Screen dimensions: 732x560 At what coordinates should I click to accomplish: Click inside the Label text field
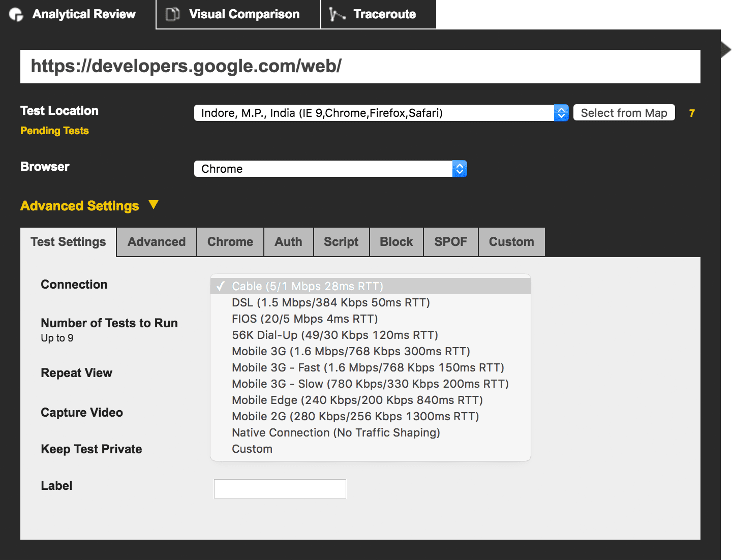[x=280, y=488]
